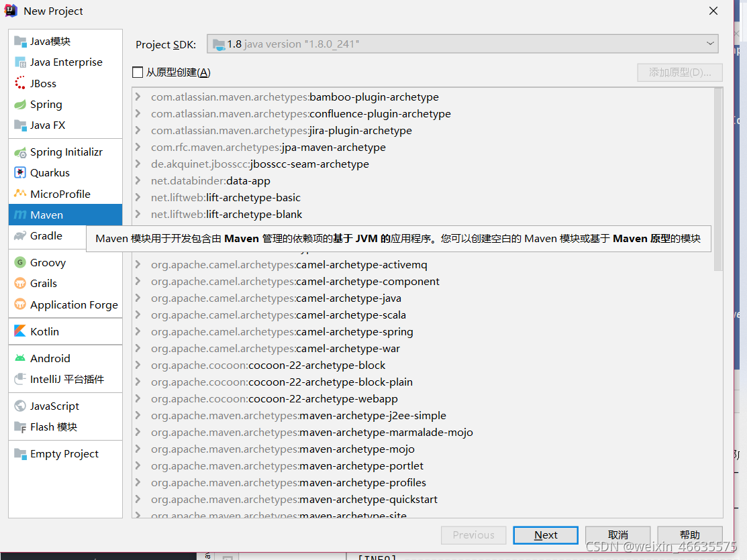747x560 pixels.
Task: Expand lift-archetype-basic node
Action: click(138, 197)
